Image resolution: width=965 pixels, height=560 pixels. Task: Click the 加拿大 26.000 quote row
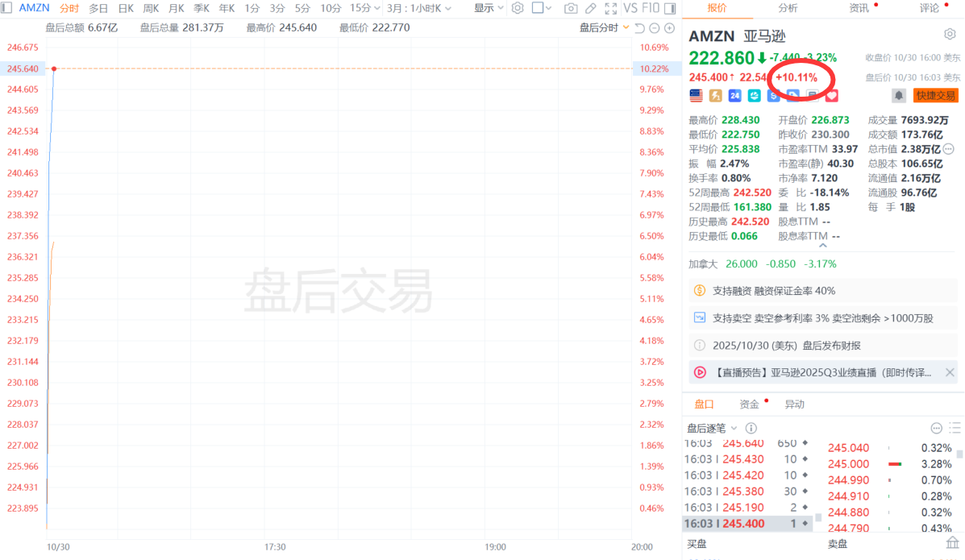tap(763, 263)
